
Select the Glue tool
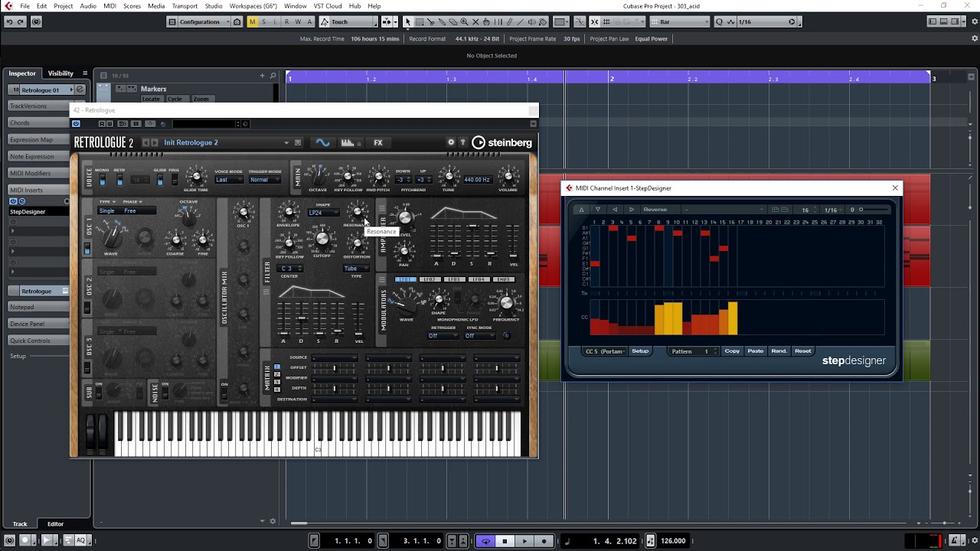(442, 21)
